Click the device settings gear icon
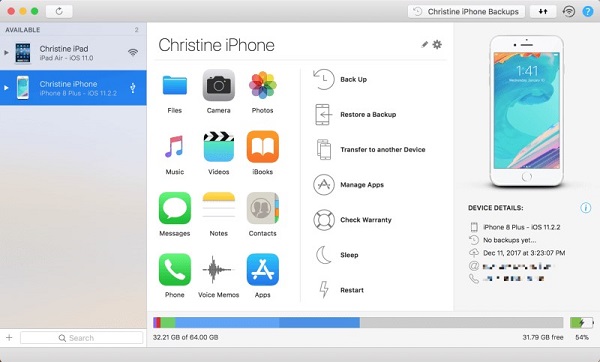Viewport: 600px width, 362px height. click(x=437, y=44)
